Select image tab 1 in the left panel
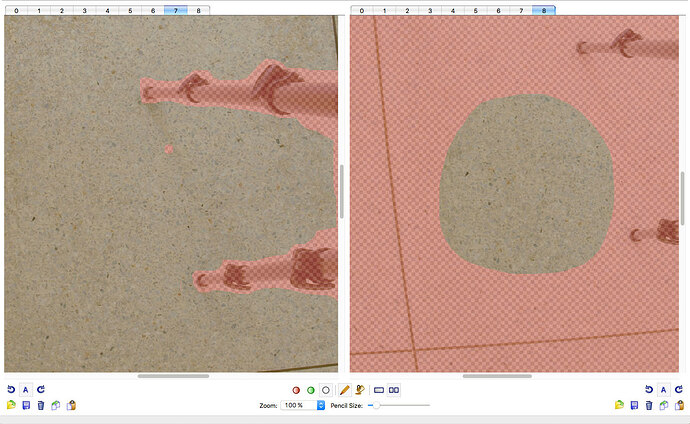Image resolution: width=690 pixels, height=424 pixels. pos(39,11)
